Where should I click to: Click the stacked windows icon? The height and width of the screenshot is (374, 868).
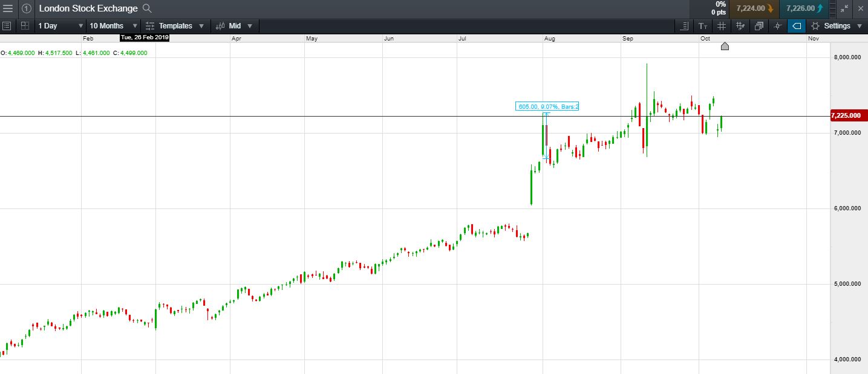759,26
